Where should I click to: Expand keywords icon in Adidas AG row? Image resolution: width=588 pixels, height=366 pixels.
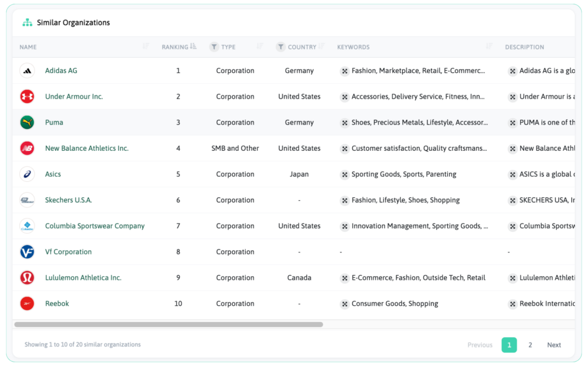tap(345, 71)
